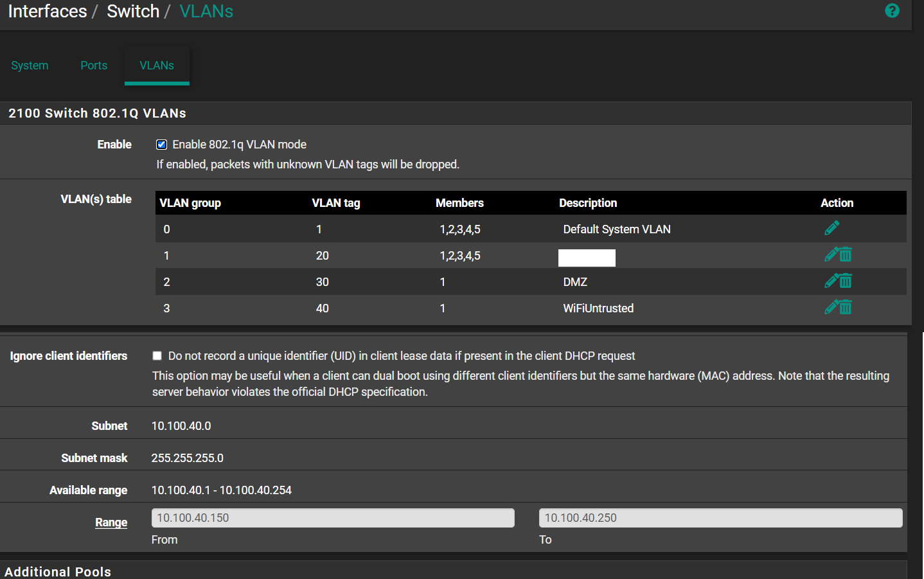Delete VLAN tag 20 trash icon
The height and width of the screenshot is (579, 924).
[846, 255]
